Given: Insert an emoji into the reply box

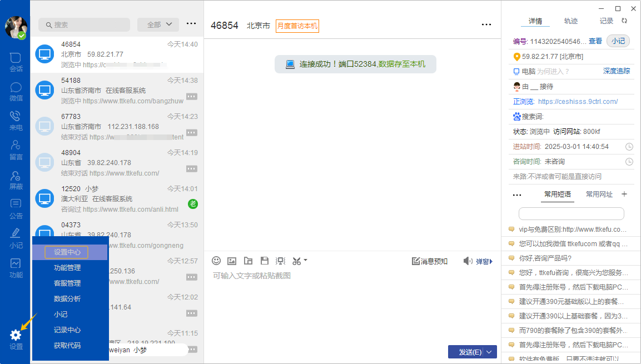Looking at the screenshot, I should (216, 260).
